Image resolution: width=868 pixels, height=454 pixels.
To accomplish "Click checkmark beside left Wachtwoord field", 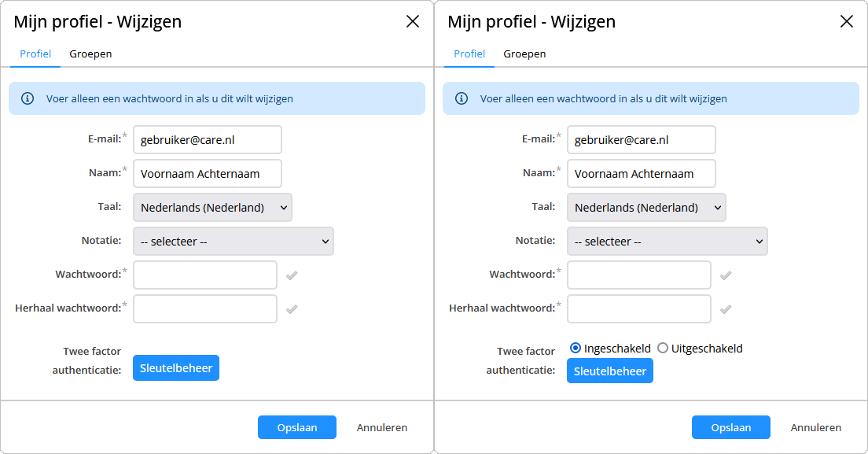I will pos(292,275).
